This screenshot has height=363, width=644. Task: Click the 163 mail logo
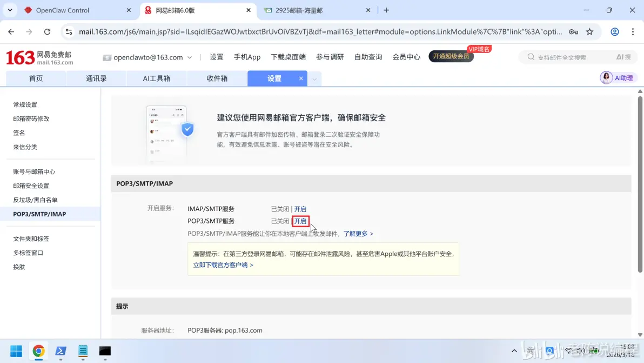click(39, 57)
